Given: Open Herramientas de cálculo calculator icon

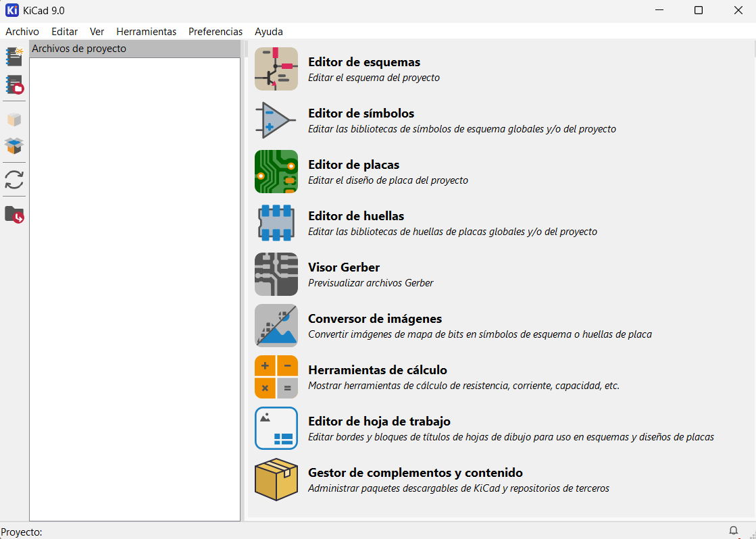Looking at the screenshot, I should 276,377.
